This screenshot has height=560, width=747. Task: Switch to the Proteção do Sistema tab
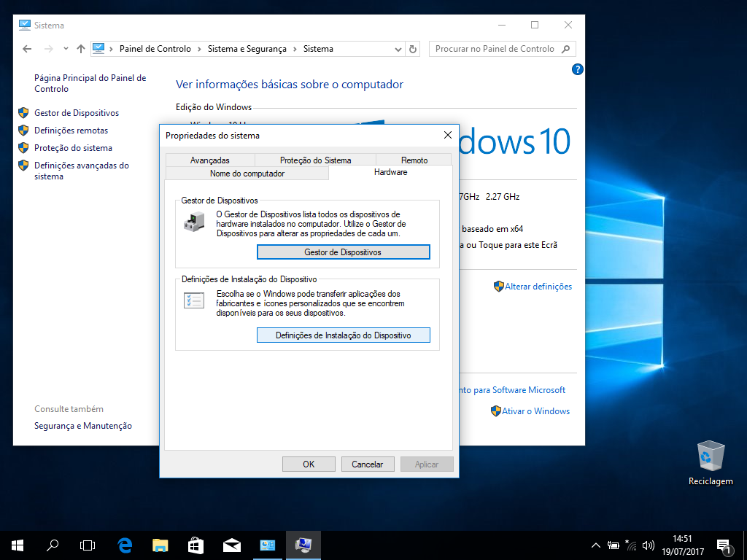pos(315,160)
